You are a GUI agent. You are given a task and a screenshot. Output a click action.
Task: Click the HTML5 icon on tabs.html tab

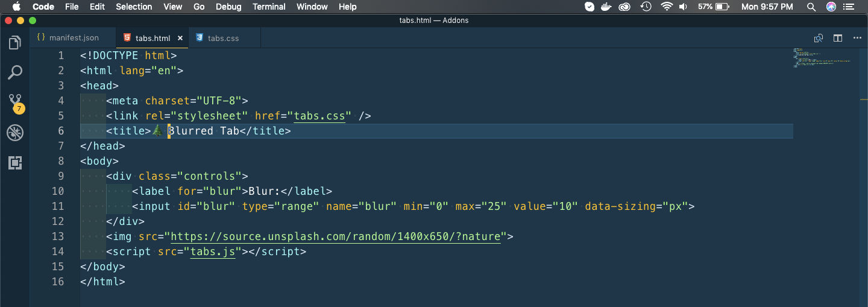(x=127, y=37)
